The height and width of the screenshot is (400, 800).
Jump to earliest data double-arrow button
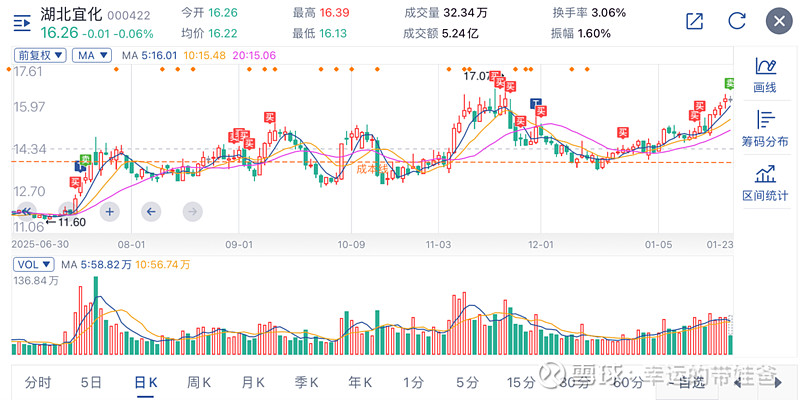[29, 211]
